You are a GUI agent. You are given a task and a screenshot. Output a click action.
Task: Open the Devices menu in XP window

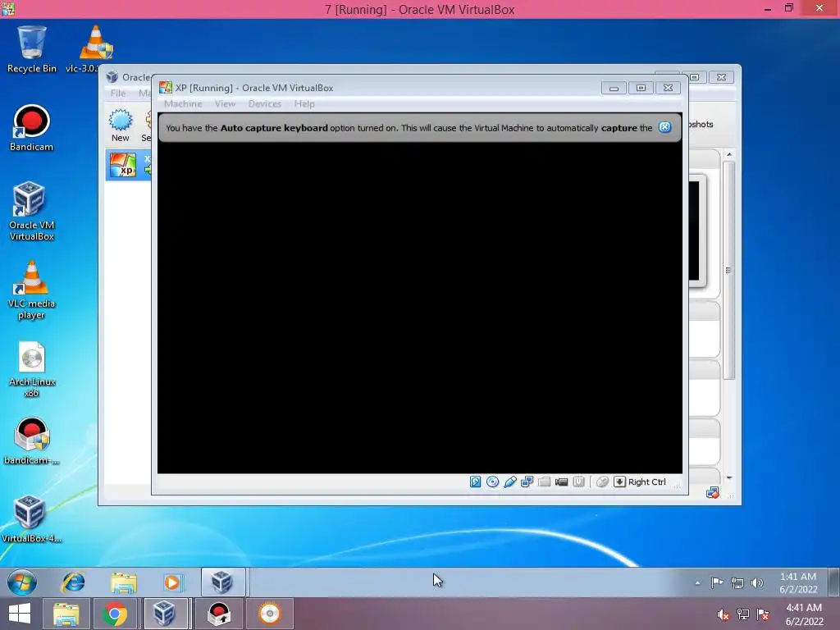pos(265,104)
